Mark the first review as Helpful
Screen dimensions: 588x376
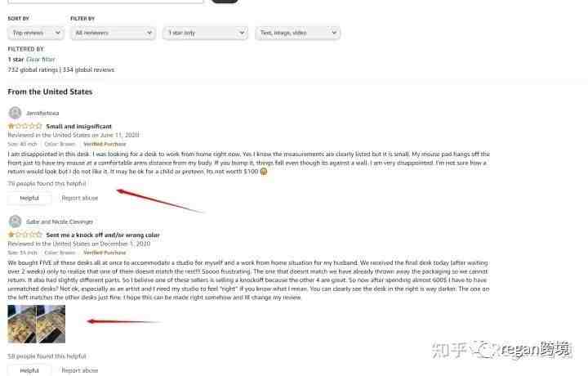pyautogui.click(x=29, y=198)
